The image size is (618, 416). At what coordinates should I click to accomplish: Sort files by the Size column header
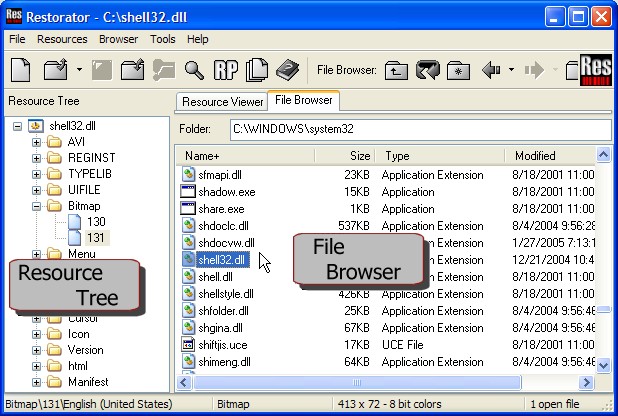(x=345, y=156)
